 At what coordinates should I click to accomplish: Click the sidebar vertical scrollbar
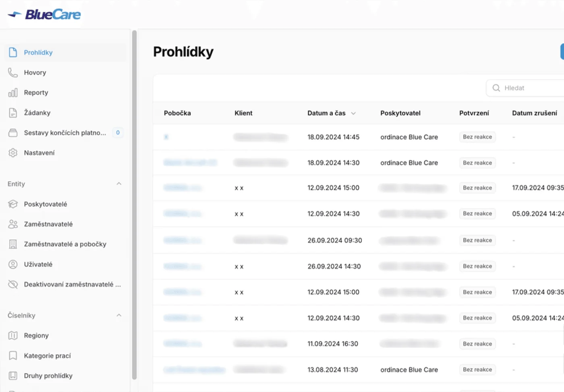click(x=135, y=205)
